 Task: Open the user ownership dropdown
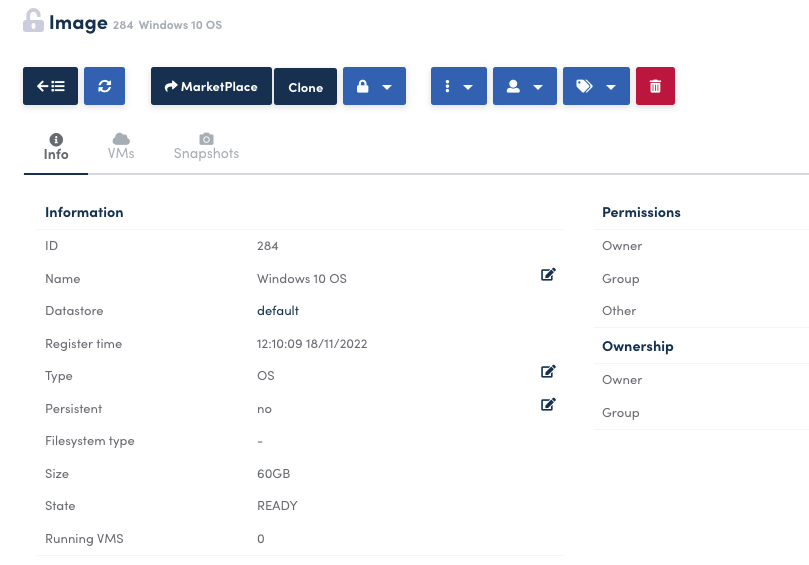524,87
